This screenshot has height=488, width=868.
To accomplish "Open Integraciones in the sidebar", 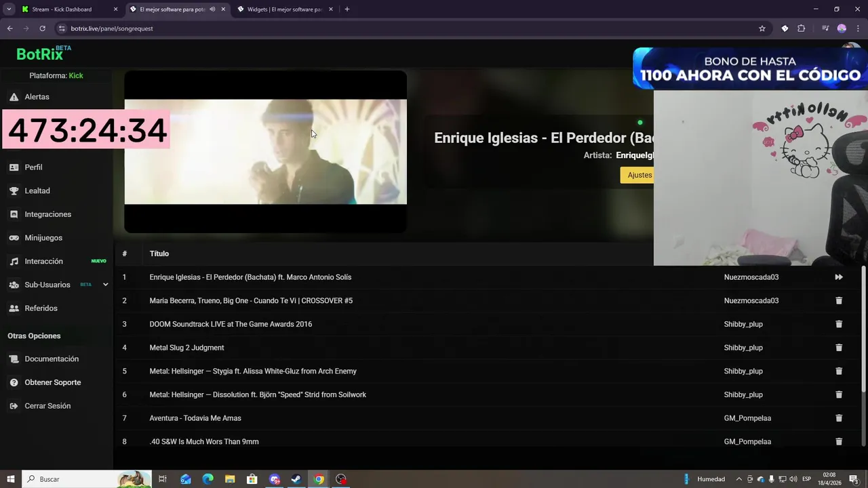I will [x=47, y=214].
